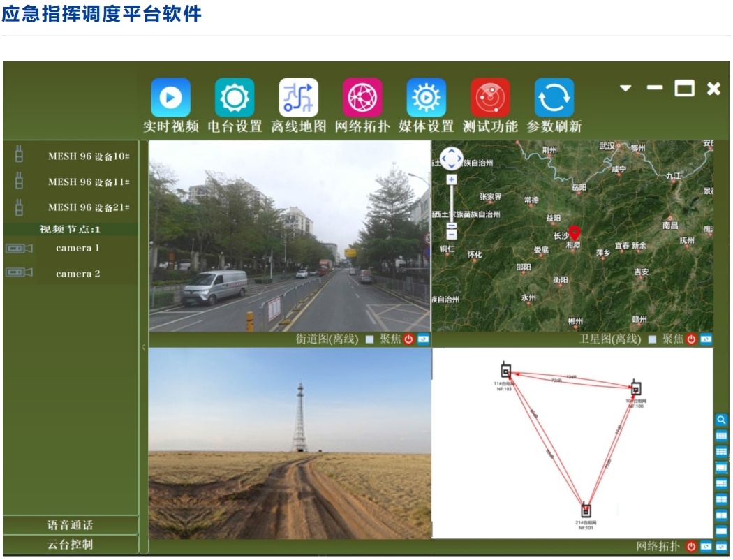Collapse the left device panel with the arrow handle

pyautogui.click(x=144, y=346)
